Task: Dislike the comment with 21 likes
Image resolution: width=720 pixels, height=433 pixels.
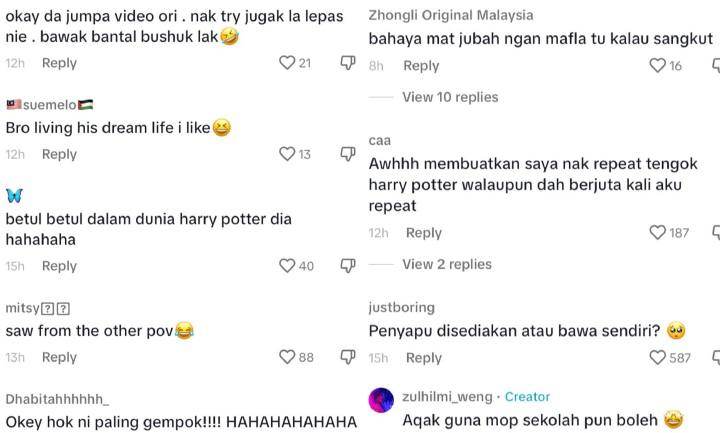Action: tap(347, 63)
